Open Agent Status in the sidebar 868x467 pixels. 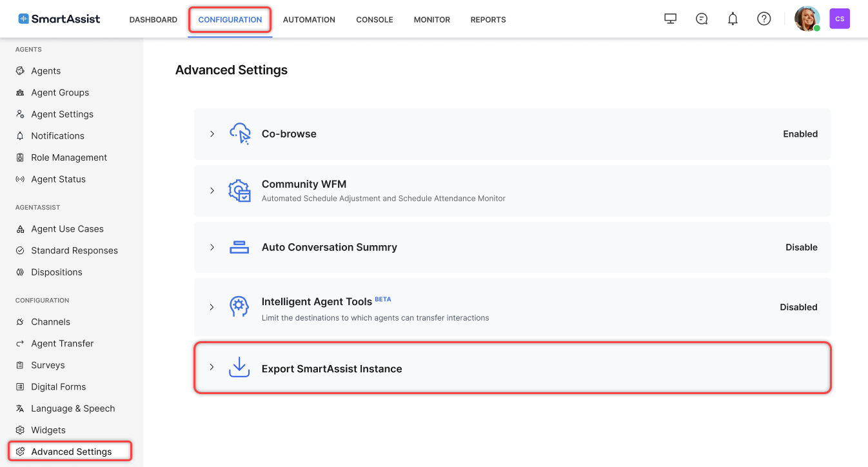click(x=58, y=179)
